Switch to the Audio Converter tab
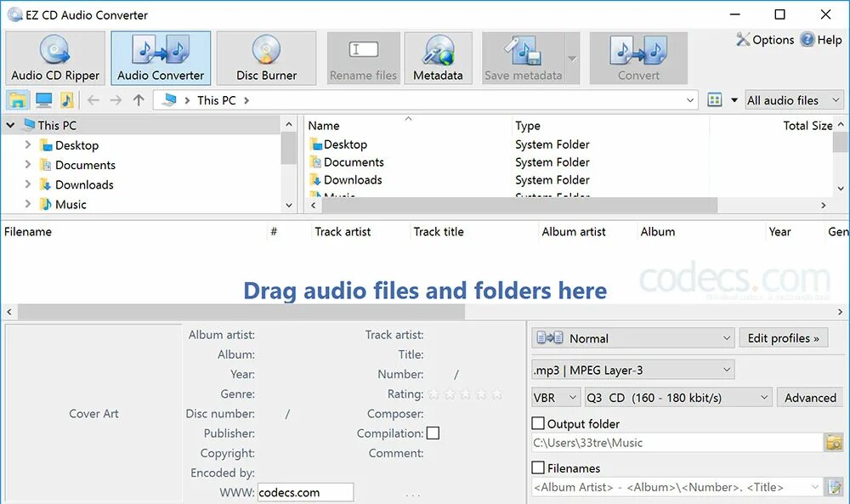850x504 pixels. click(161, 57)
